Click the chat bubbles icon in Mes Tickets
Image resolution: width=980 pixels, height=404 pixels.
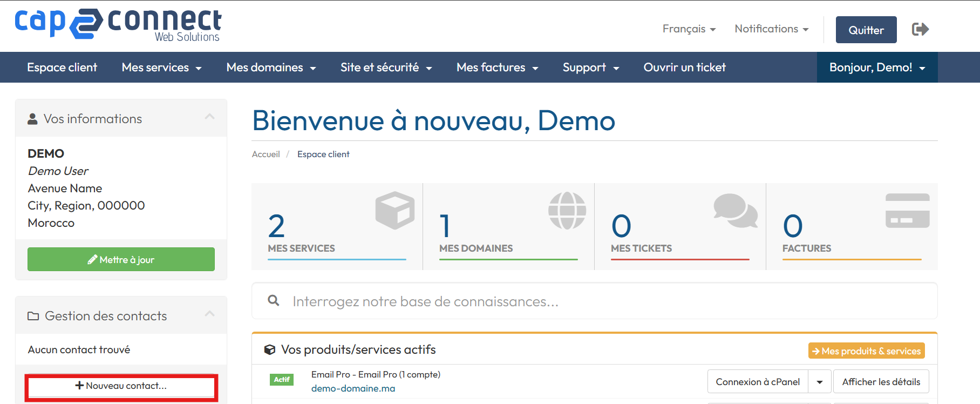pyautogui.click(x=735, y=210)
